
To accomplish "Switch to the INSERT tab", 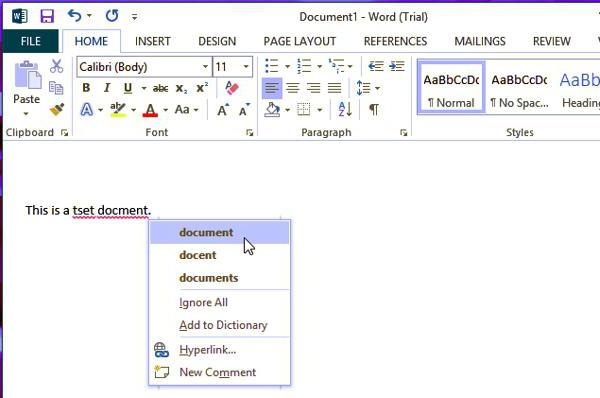I will 152,41.
